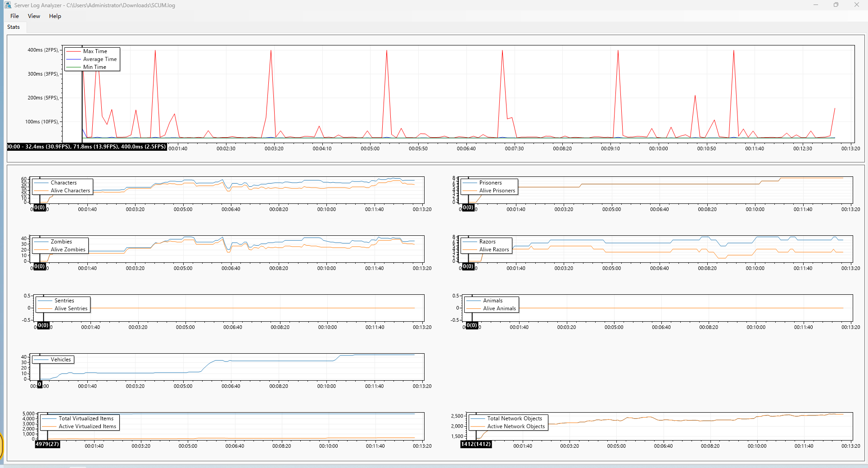868x468 pixels.
Task: Open the View menu
Action: click(34, 16)
